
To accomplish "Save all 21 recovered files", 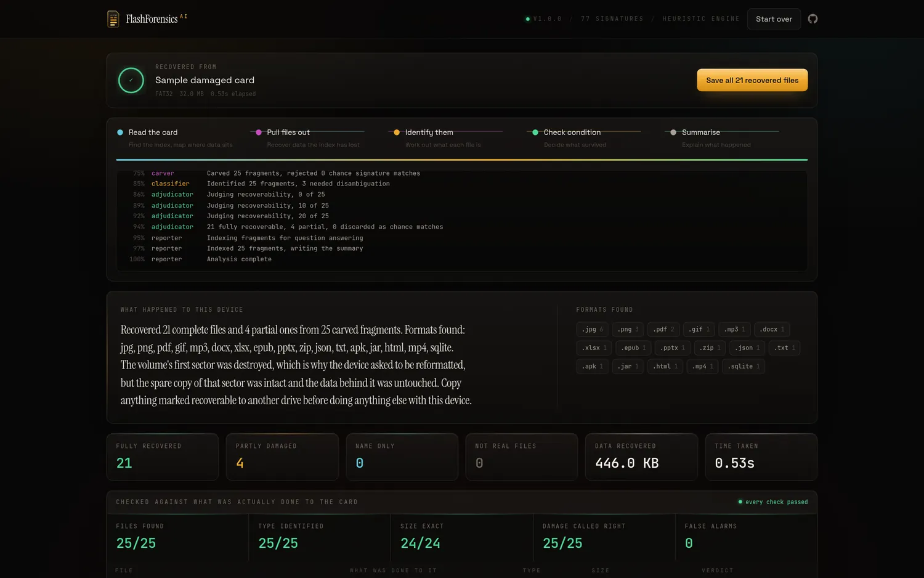I will (x=752, y=80).
